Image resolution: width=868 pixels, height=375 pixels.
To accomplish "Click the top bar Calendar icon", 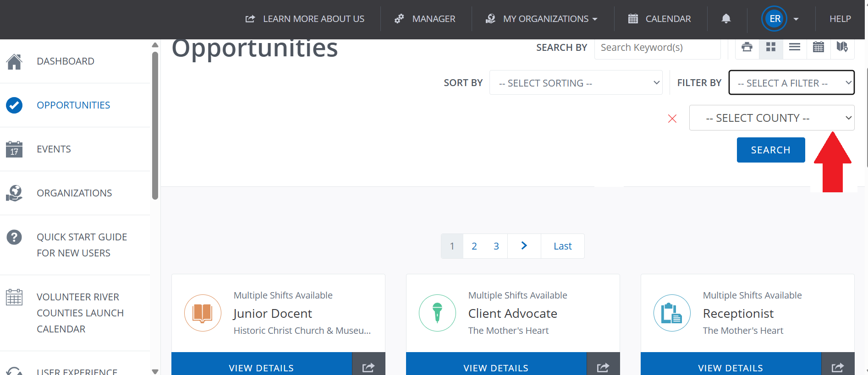I will click(633, 19).
